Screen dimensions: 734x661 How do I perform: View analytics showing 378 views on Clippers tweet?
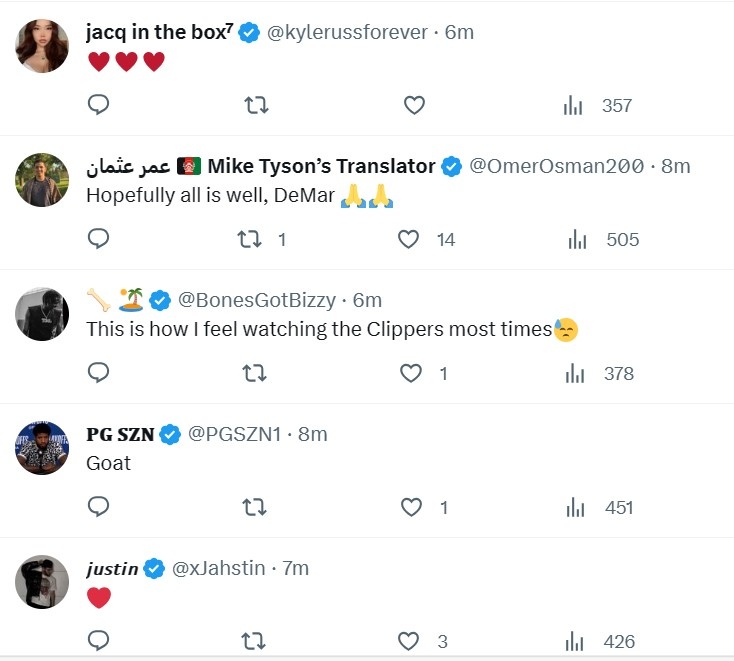pos(600,373)
